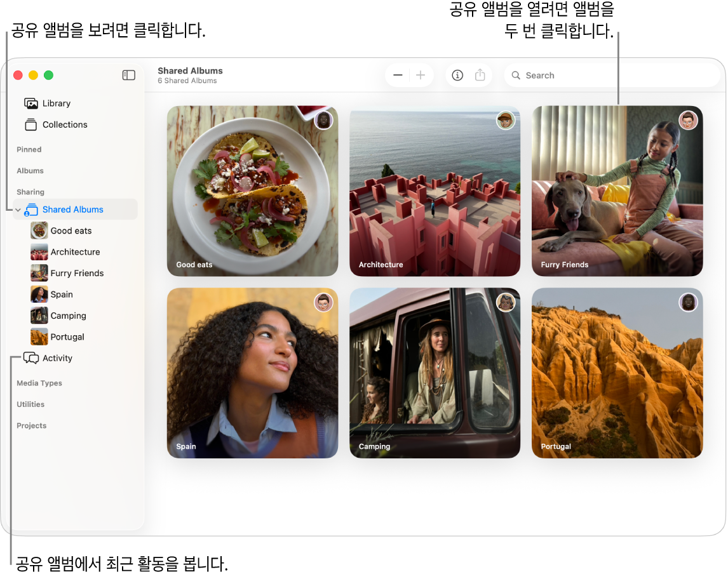Expand the Media Types section
This screenshot has width=728, height=579.
(39, 383)
